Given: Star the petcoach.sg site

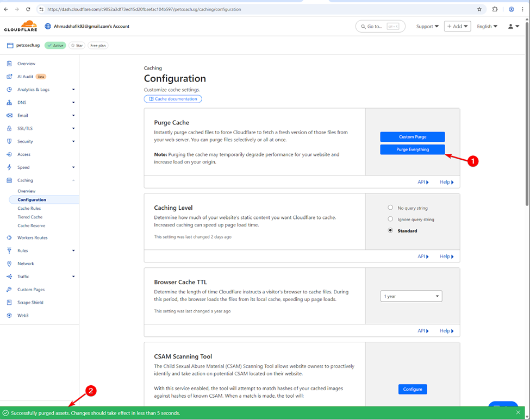Looking at the screenshot, I should (x=77, y=45).
